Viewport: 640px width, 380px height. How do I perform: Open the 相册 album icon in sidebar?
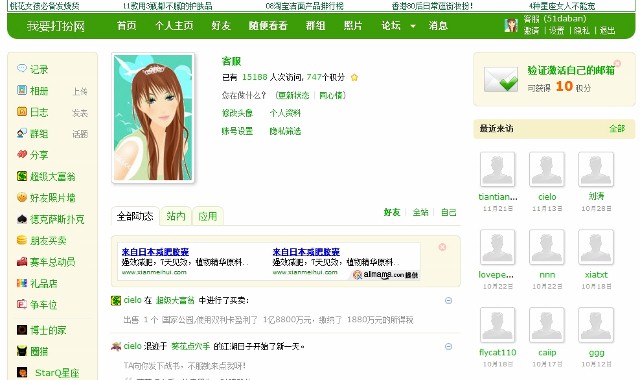(22, 90)
